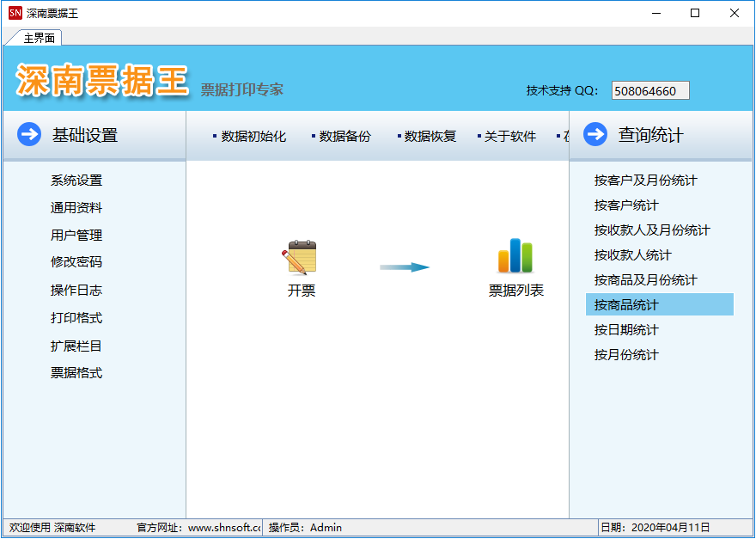This screenshot has width=756, height=539.
Task: Click 欢迎使用 深南软件 in status bar
Action: [x=52, y=528]
